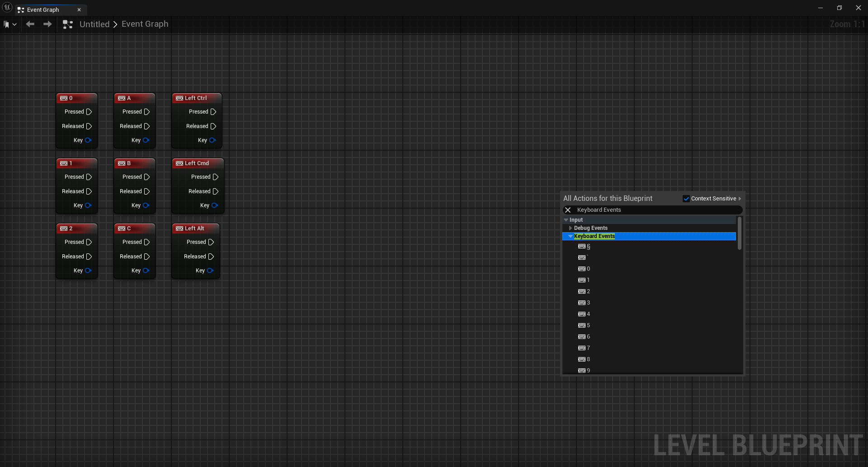Click the Key pin on Left Alt node
Image resolution: width=868 pixels, height=467 pixels.
(x=210, y=271)
